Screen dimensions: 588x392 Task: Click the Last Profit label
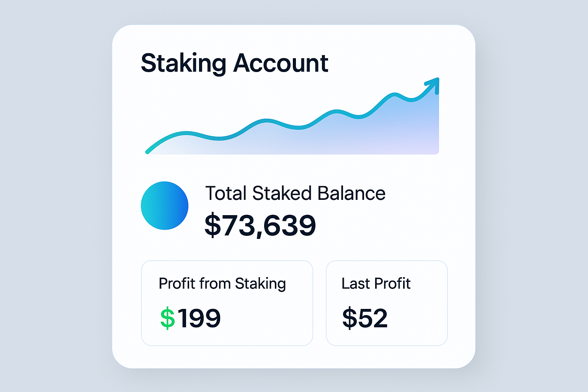click(x=376, y=284)
